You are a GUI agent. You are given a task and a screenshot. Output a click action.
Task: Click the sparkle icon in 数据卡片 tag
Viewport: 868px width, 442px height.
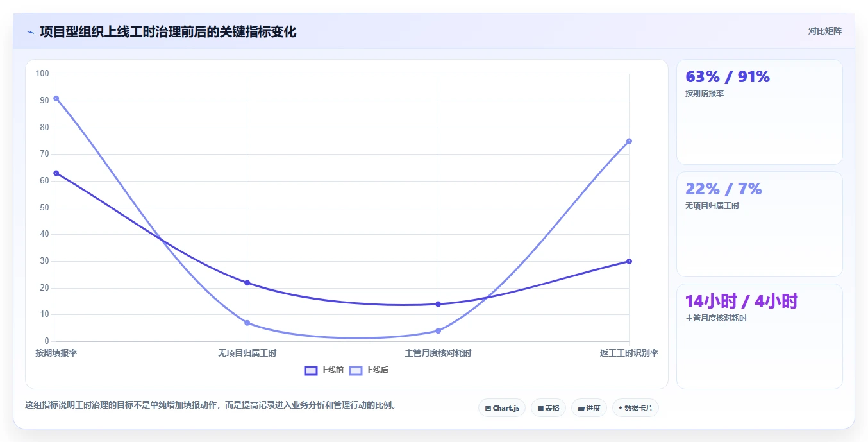pyautogui.click(x=620, y=408)
